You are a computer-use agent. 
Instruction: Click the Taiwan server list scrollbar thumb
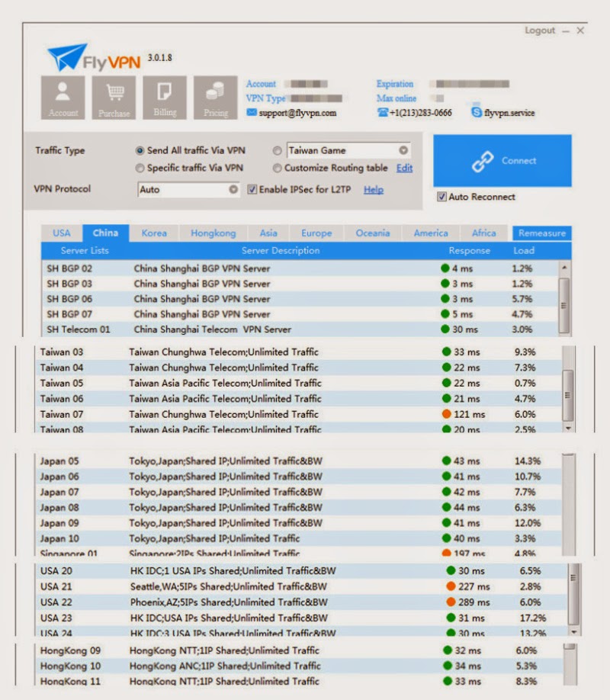(x=567, y=395)
